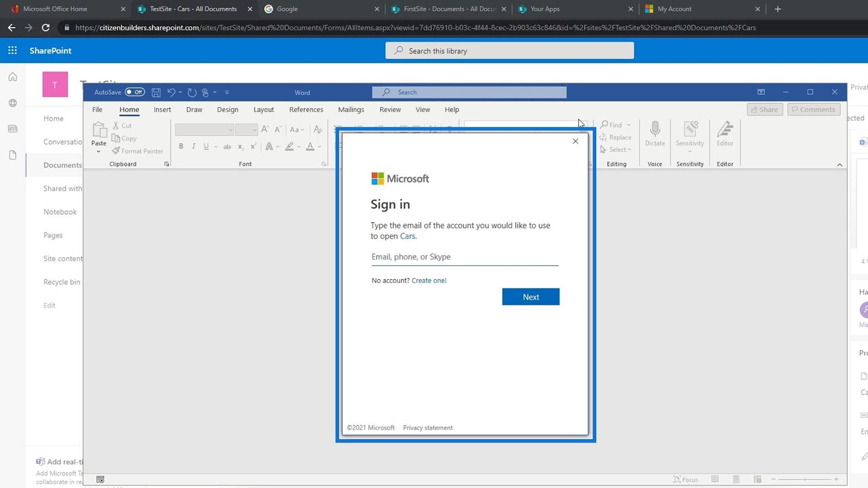This screenshot has height=488, width=868.
Task: Open the View ribbon tab
Action: click(423, 110)
